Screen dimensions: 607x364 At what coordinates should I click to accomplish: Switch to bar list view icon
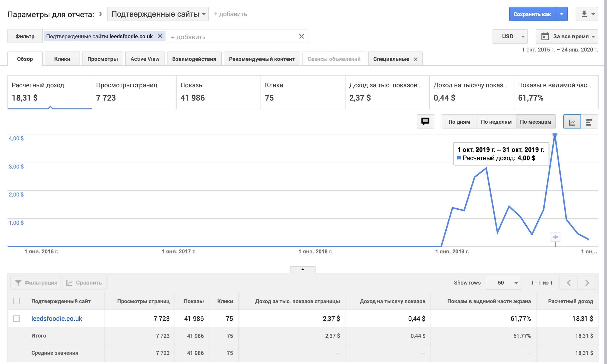[x=589, y=122]
